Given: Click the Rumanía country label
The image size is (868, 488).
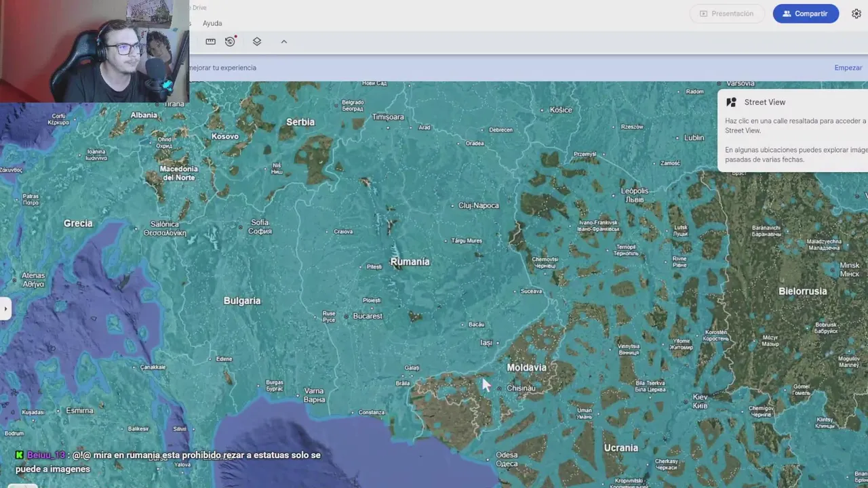Looking at the screenshot, I should point(410,262).
